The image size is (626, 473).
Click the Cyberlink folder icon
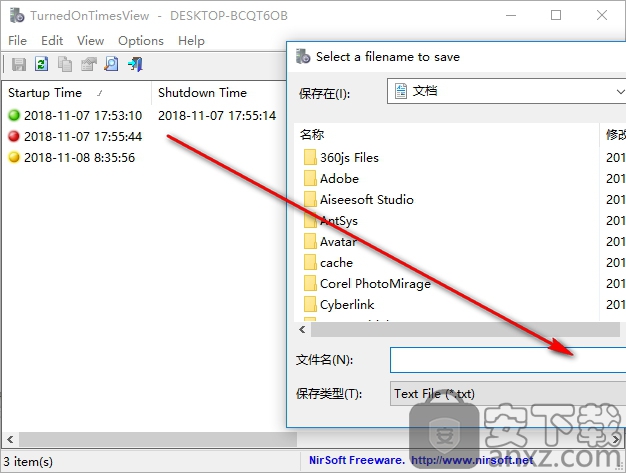[x=310, y=305]
